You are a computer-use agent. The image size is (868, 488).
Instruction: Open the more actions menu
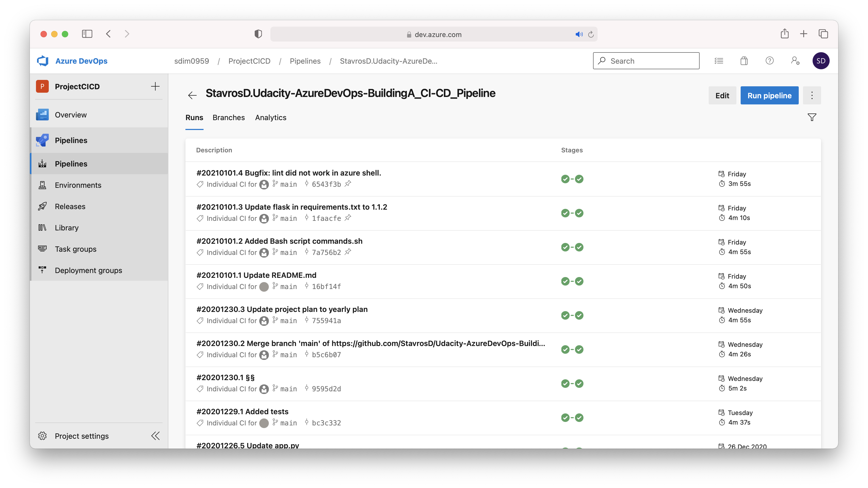point(812,95)
